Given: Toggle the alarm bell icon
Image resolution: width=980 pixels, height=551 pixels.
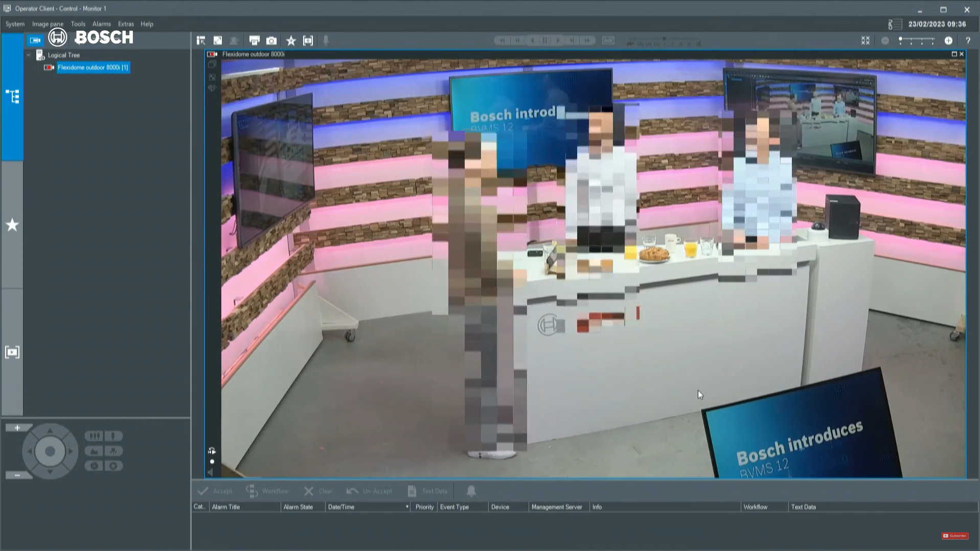Looking at the screenshot, I should click(471, 491).
